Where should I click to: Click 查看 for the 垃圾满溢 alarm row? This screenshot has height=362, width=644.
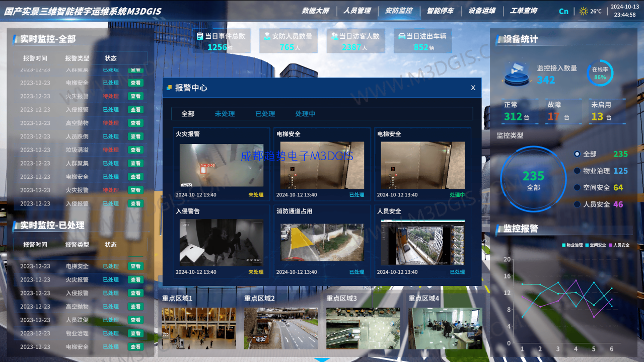[x=135, y=150]
